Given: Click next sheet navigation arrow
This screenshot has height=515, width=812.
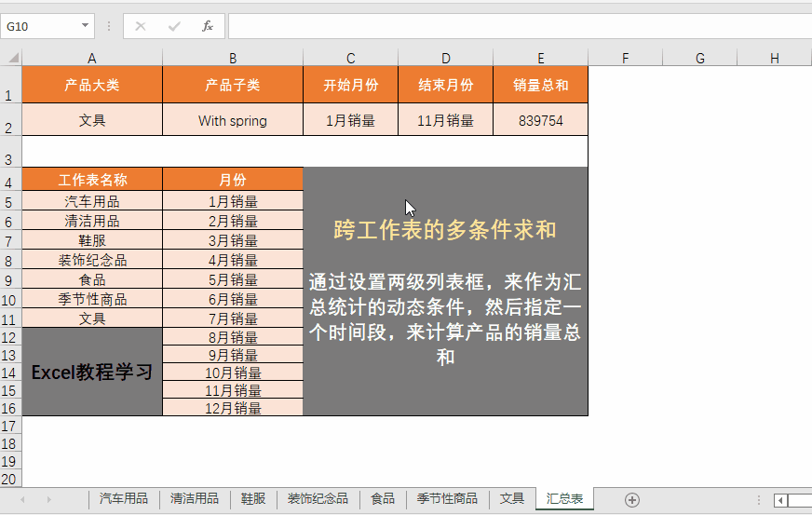Looking at the screenshot, I should tap(48, 499).
